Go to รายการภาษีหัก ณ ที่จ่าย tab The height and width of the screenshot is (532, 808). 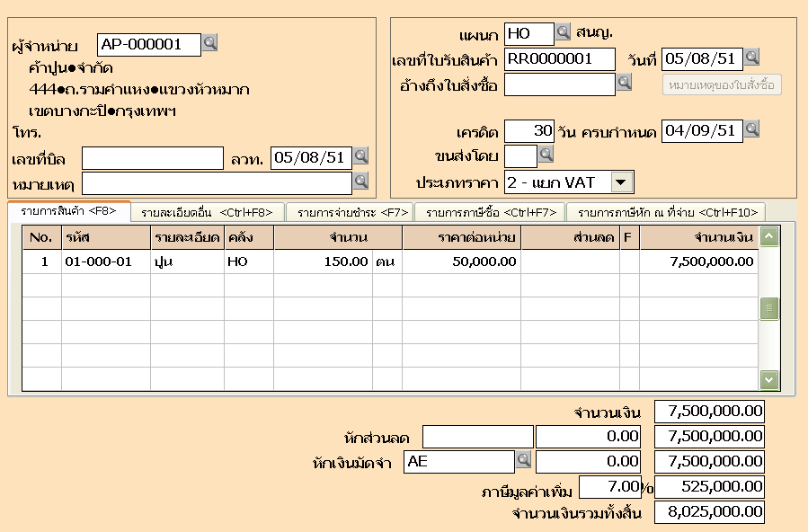666,212
